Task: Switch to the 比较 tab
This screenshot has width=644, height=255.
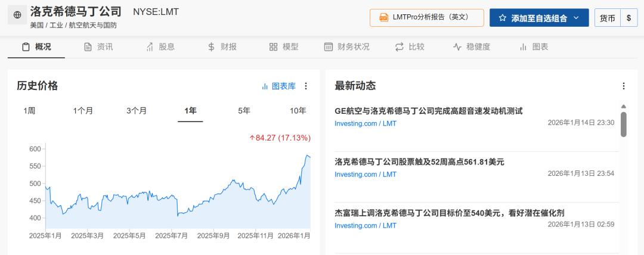Action: click(410, 47)
